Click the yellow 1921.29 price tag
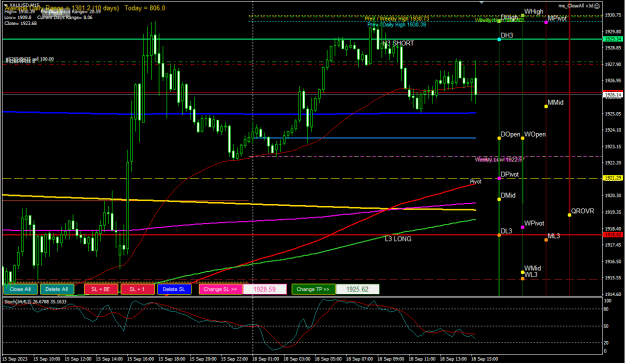The width and height of the screenshot is (625, 363). coord(613,178)
